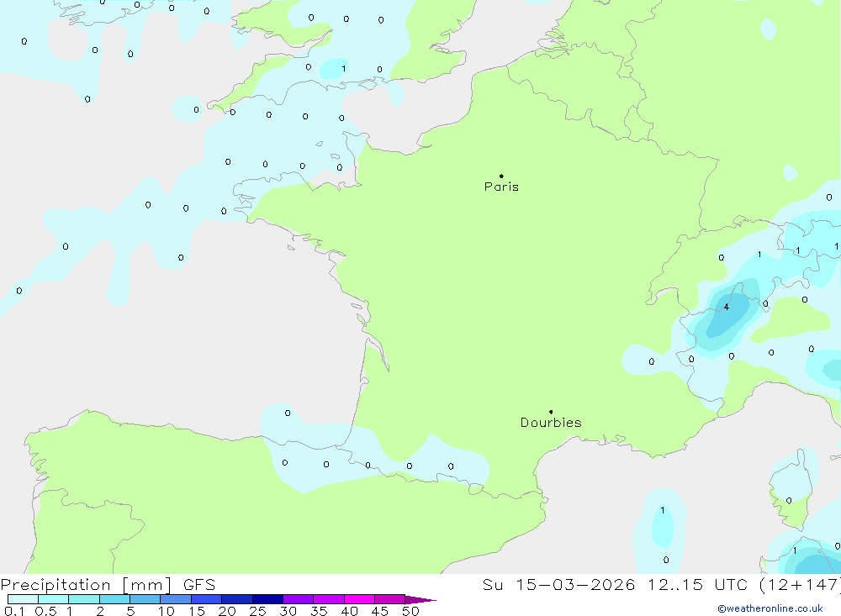Image resolution: width=841 pixels, height=616 pixels.
Task: Click the '4' precipitation value on map
Action: pos(727,308)
